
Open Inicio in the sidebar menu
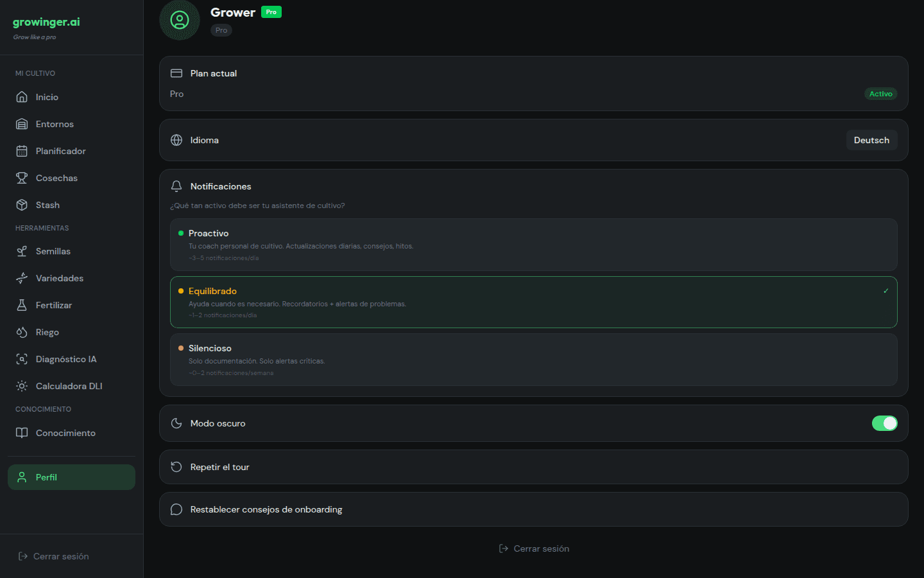[x=71, y=97]
